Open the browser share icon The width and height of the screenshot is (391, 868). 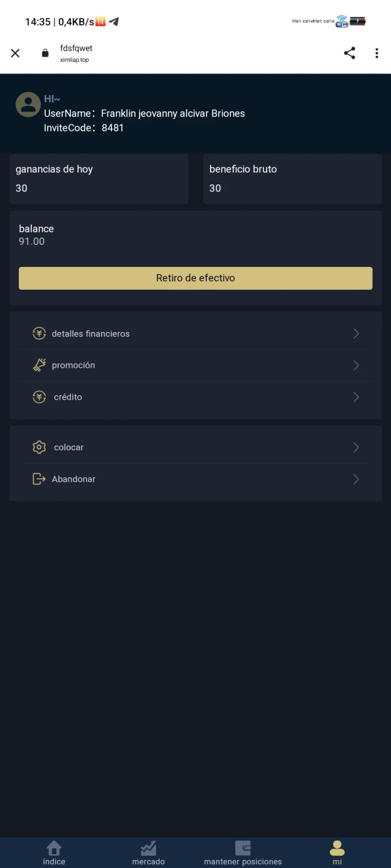tap(350, 53)
